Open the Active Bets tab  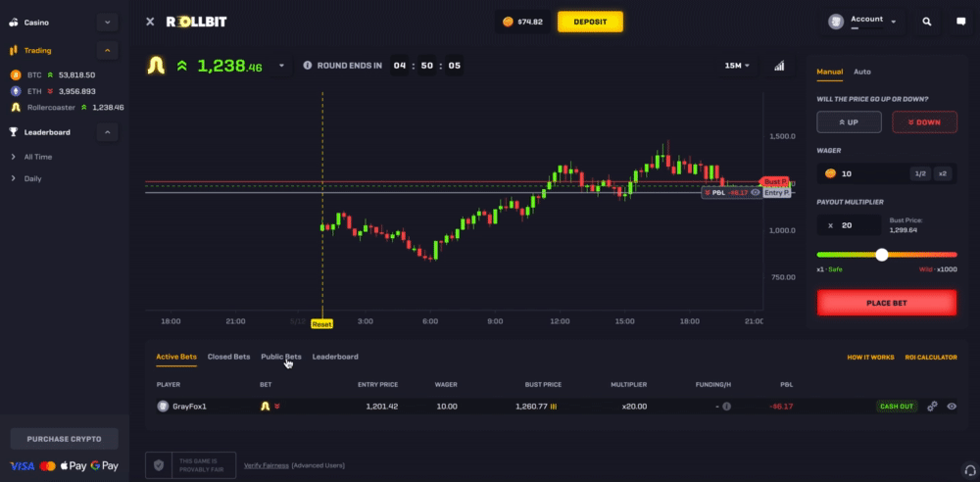(x=176, y=357)
